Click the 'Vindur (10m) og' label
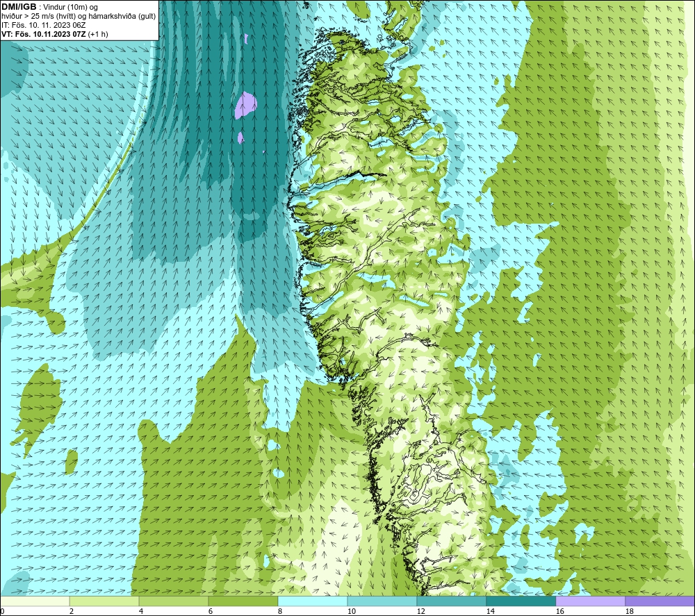Image resolution: width=695 pixels, height=616 pixels. point(70,8)
